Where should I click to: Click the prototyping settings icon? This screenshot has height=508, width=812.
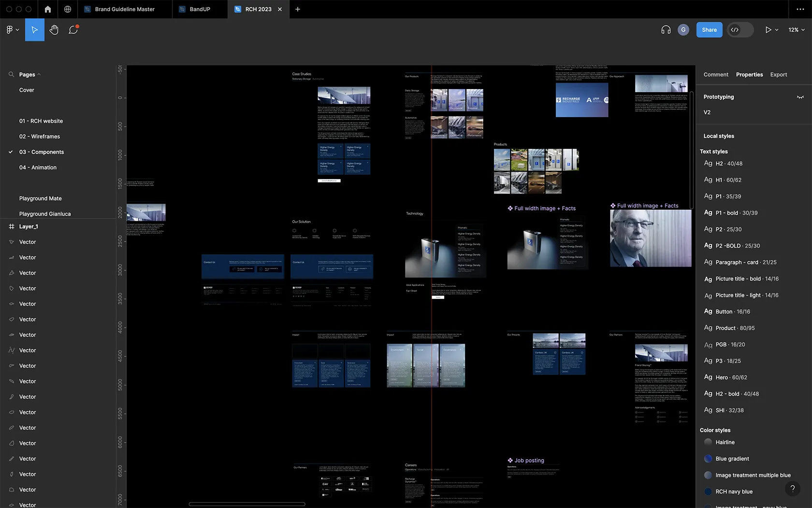pos(800,97)
